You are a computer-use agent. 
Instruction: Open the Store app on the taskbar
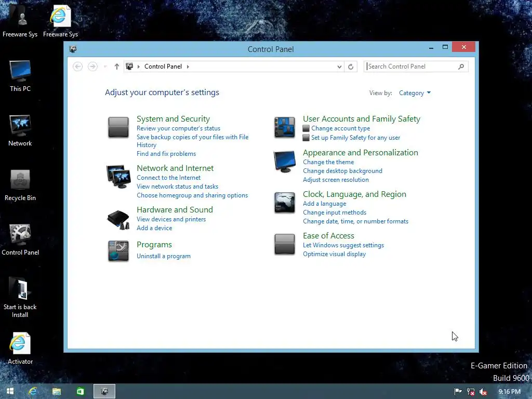pos(80,391)
